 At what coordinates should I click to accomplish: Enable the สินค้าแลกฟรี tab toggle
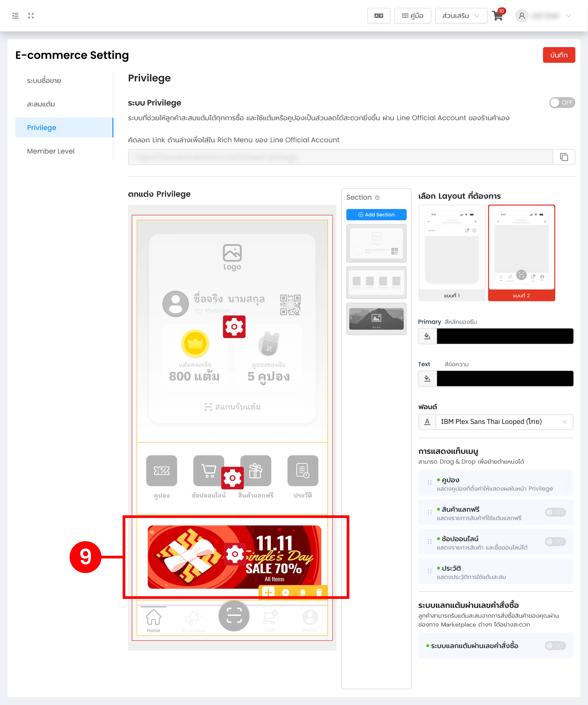click(555, 512)
